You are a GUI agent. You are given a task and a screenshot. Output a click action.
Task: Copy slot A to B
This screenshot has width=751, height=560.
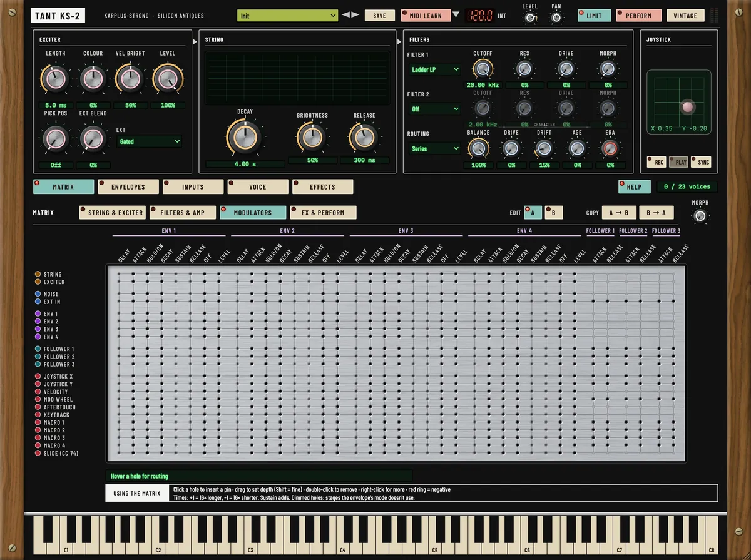[619, 213]
